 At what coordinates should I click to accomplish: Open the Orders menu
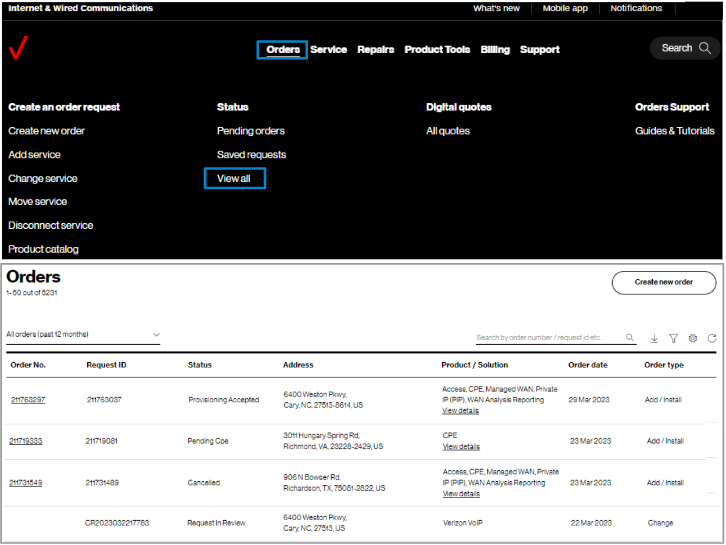(282, 50)
